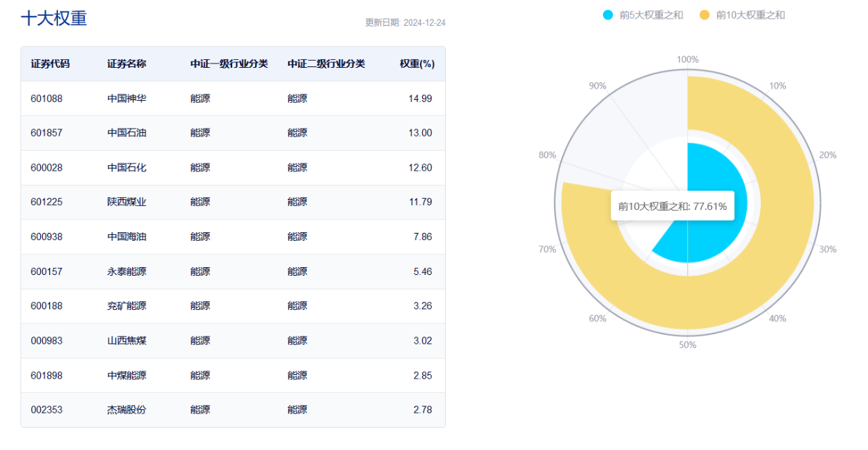Click the 30% axis label on chart
868x450 pixels.
(x=828, y=249)
